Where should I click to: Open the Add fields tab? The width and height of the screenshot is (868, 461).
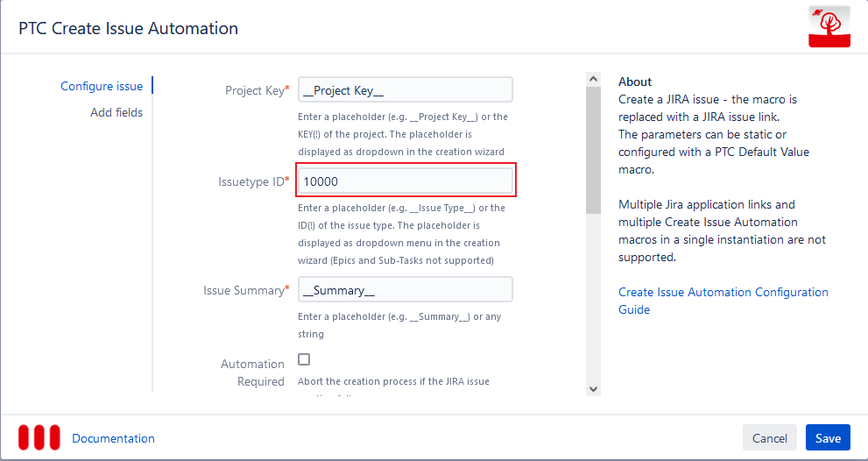pos(116,112)
